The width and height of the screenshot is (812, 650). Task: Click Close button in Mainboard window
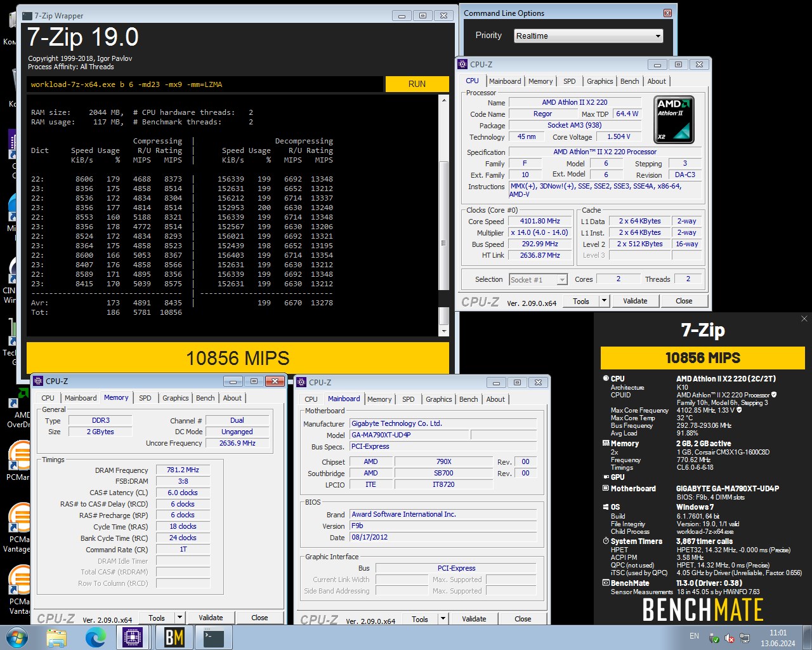[523, 619]
